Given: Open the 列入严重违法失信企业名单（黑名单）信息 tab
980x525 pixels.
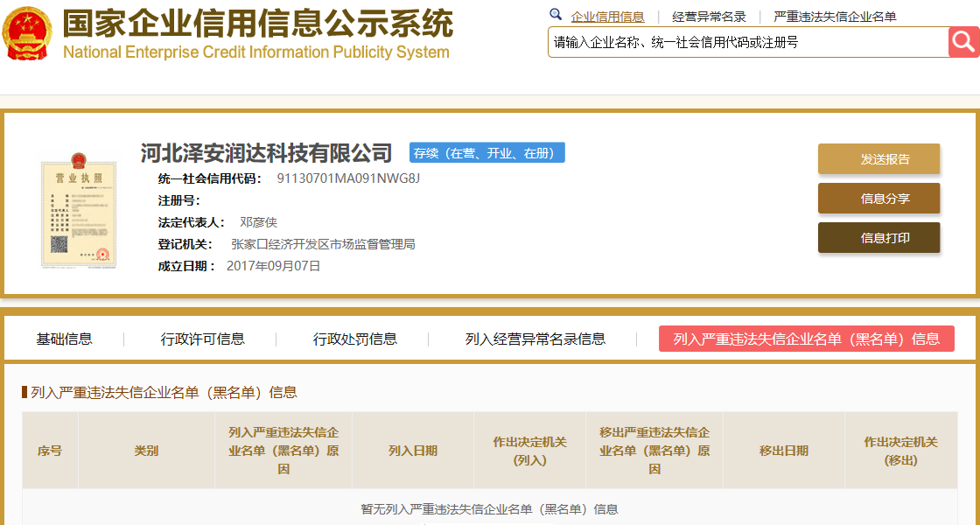Looking at the screenshot, I should click(806, 339).
